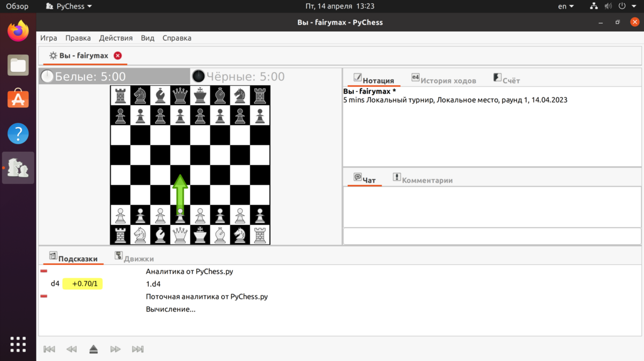The width and height of the screenshot is (644, 361).
Task: Open Ubuntu Software from the dock
Action: click(18, 99)
